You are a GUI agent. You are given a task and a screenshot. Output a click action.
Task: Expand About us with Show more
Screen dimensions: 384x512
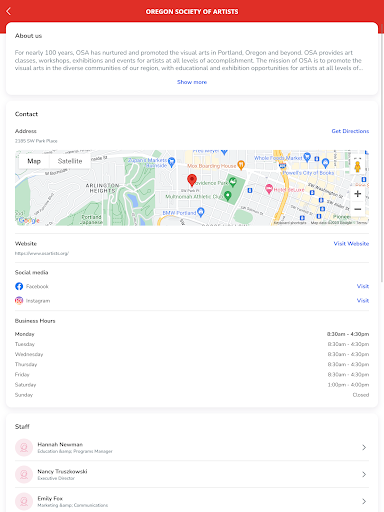coord(192,82)
